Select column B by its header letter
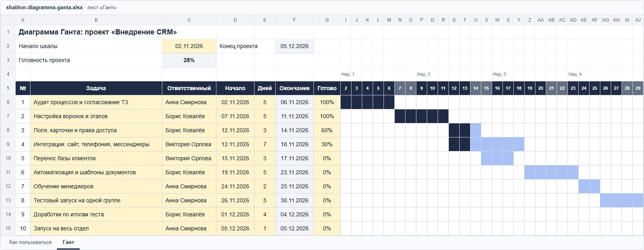644x250 pixels. tap(96, 20)
